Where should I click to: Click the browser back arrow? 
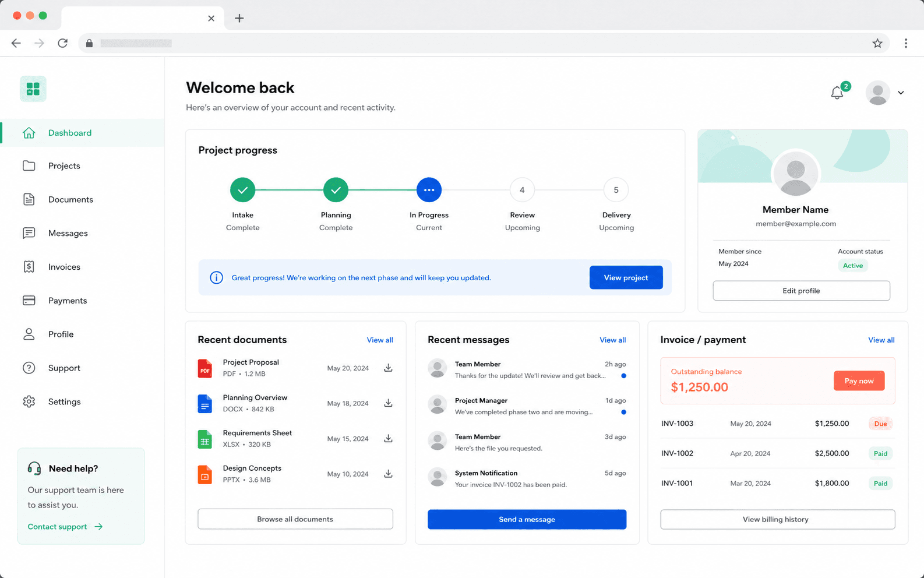16,43
